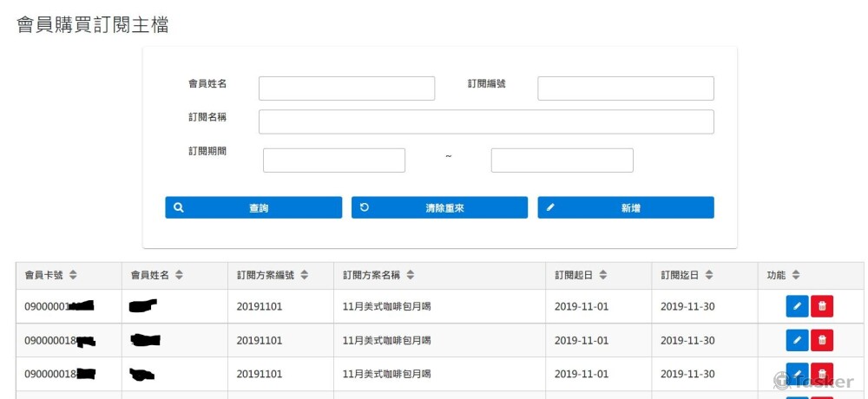Sort table by 會員卡號 column arrows
The height and width of the screenshot is (399, 868).
[x=74, y=275]
